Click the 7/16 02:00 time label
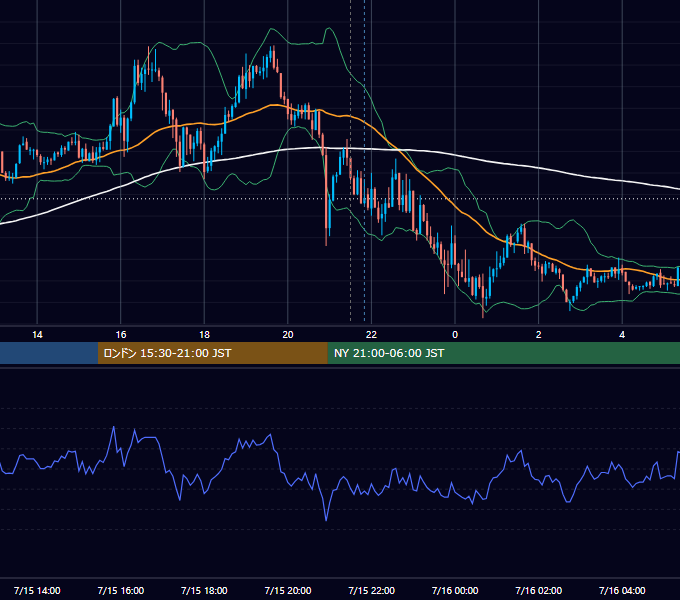The height and width of the screenshot is (600, 680). [x=539, y=590]
